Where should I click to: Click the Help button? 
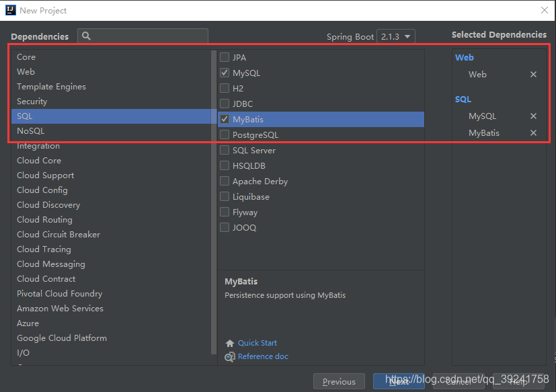click(518, 382)
